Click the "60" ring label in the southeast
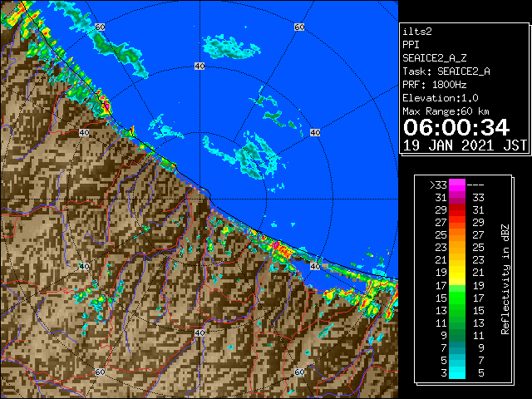Image resolution: width=532 pixels, height=399 pixels. [299, 372]
